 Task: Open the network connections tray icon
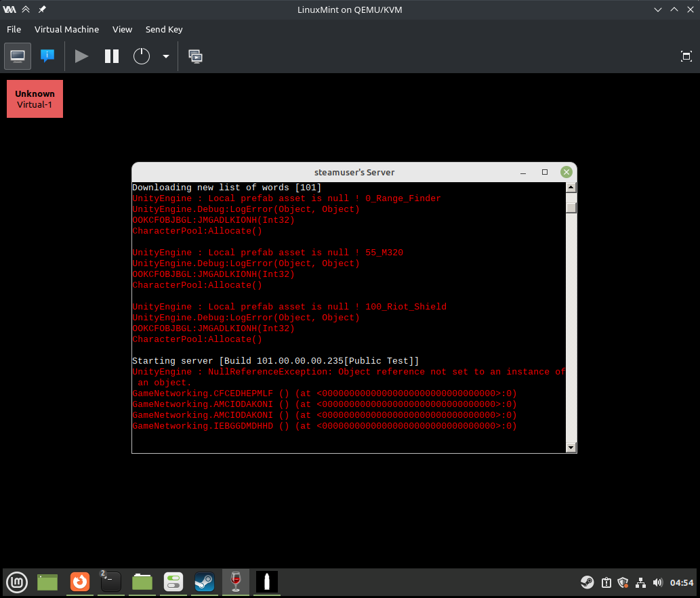pos(640,582)
